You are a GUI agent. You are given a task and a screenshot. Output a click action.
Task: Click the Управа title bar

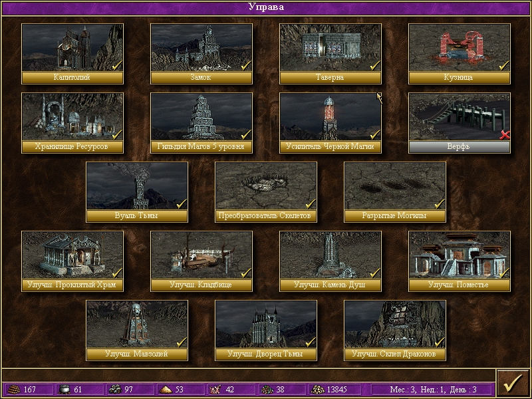click(266, 8)
